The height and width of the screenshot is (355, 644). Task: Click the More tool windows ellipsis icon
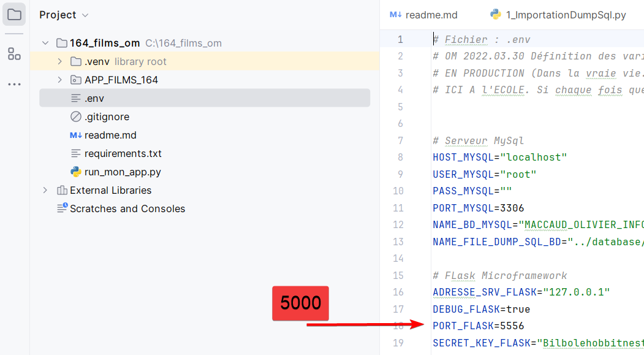click(14, 84)
